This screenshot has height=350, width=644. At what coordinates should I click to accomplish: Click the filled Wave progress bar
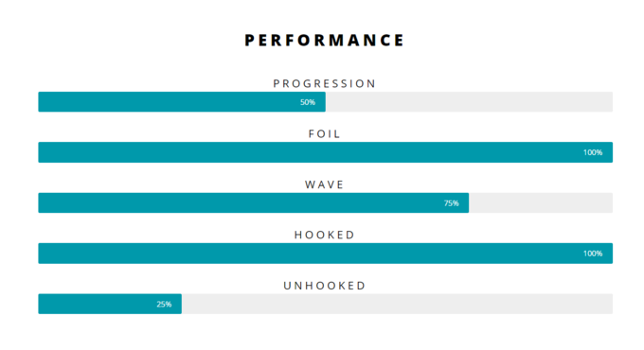254,202
